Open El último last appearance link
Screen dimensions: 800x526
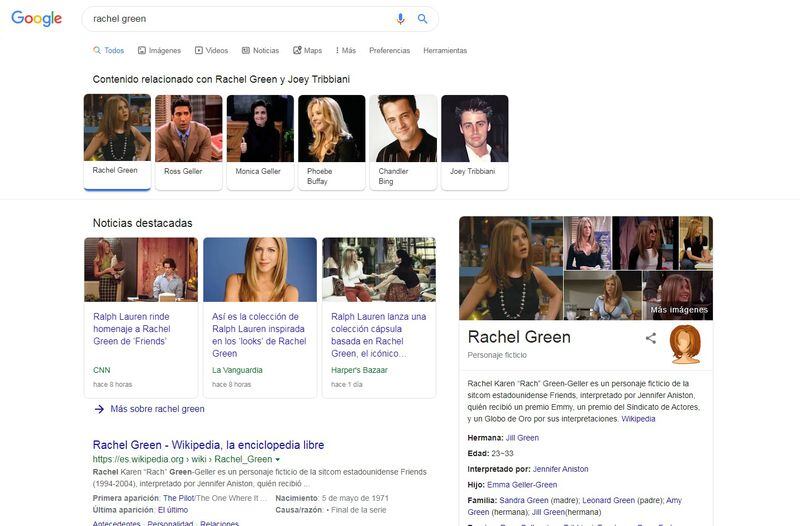(172, 510)
